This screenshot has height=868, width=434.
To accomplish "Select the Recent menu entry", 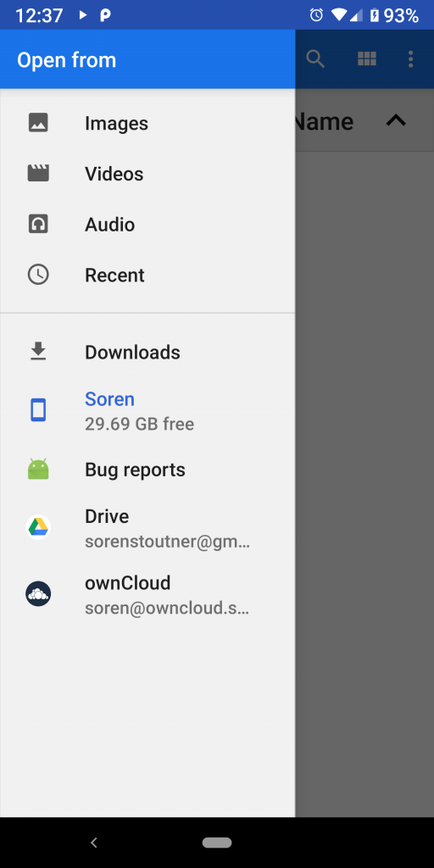I will tap(147, 275).
